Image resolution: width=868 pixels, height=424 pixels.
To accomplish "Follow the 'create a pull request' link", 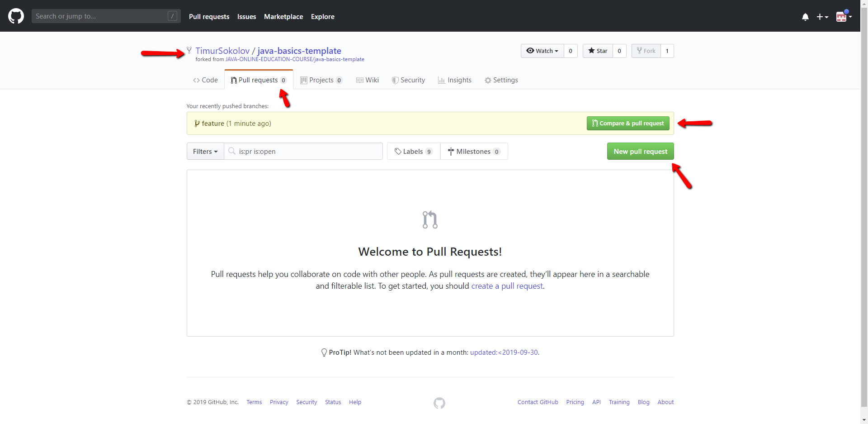I will (x=507, y=286).
